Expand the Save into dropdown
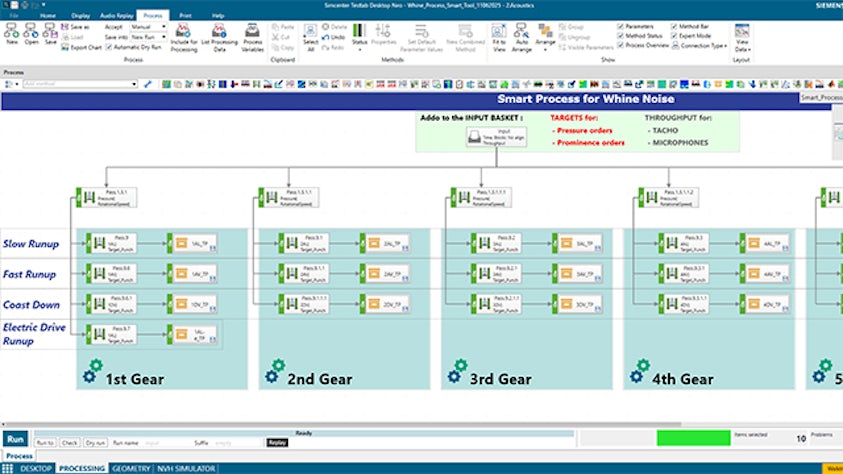843x474 pixels. pyautogui.click(x=145, y=37)
